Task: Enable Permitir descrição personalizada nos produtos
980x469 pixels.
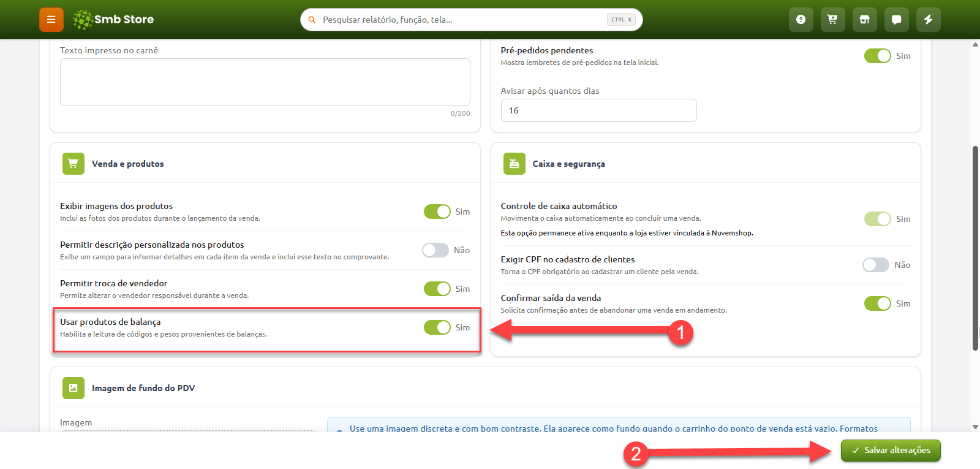Action: click(x=435, y=250)
